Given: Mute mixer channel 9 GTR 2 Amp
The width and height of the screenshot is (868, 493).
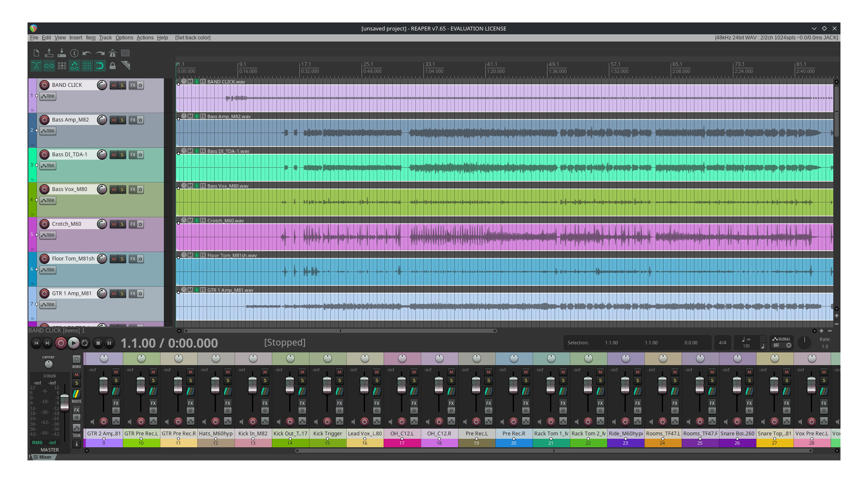Looking at the screenshot, I should [x=116, y=372].
